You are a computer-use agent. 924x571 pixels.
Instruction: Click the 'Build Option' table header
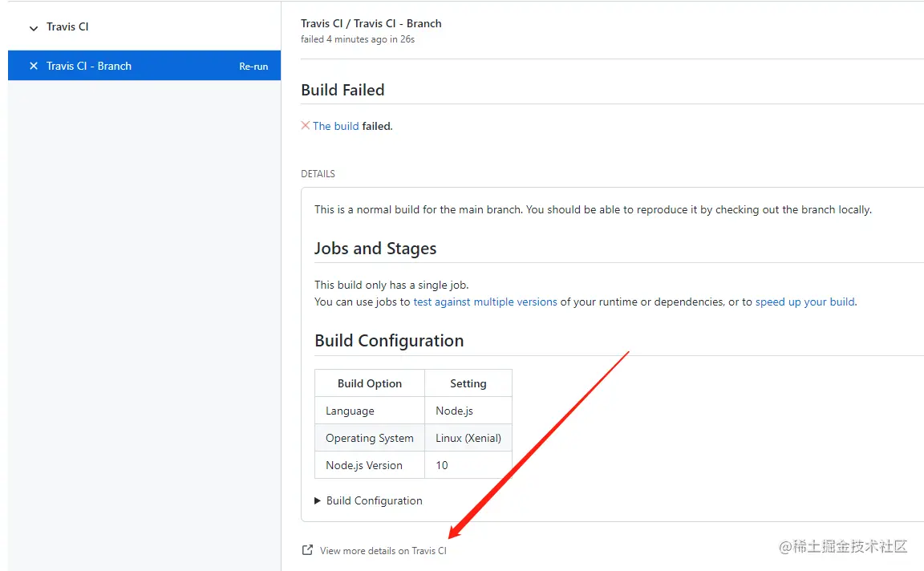[x=370, y=383]
